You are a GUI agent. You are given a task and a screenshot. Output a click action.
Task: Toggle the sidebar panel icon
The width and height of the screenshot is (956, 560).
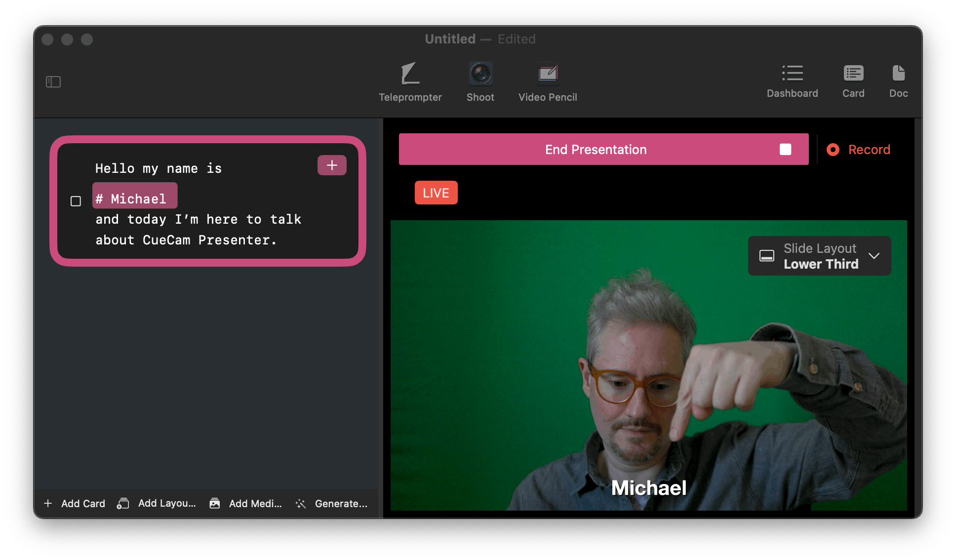tap(53, 82)
